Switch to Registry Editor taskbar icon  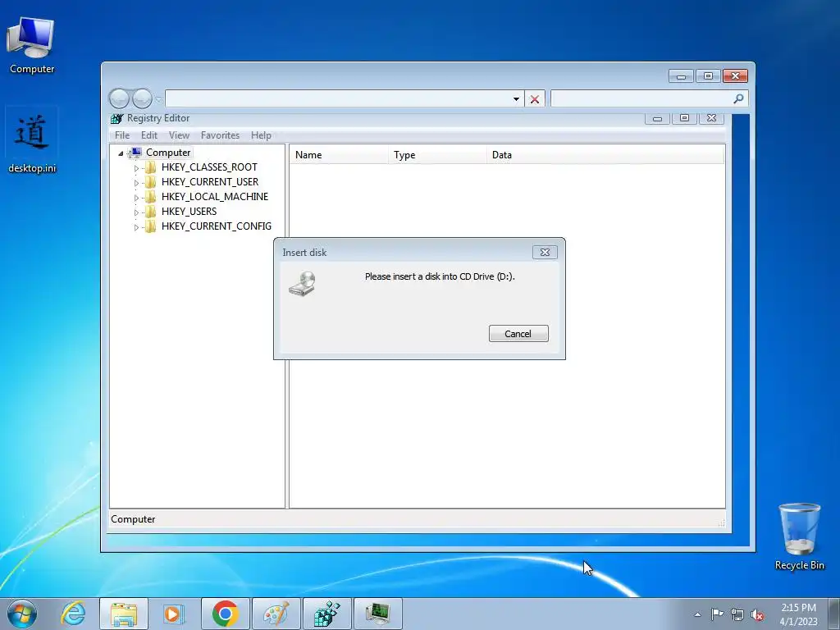(x=326, y=614)
